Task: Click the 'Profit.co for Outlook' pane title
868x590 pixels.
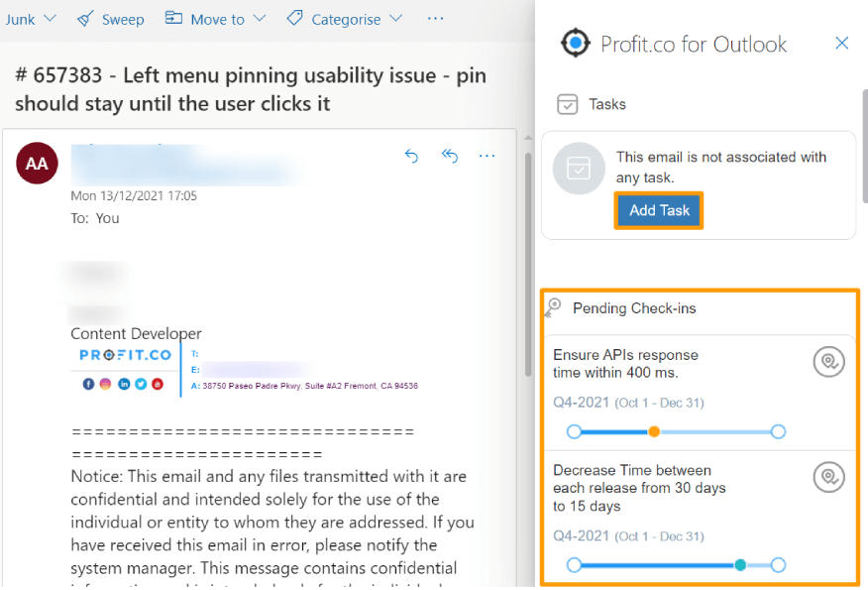Action: (693, 44)
